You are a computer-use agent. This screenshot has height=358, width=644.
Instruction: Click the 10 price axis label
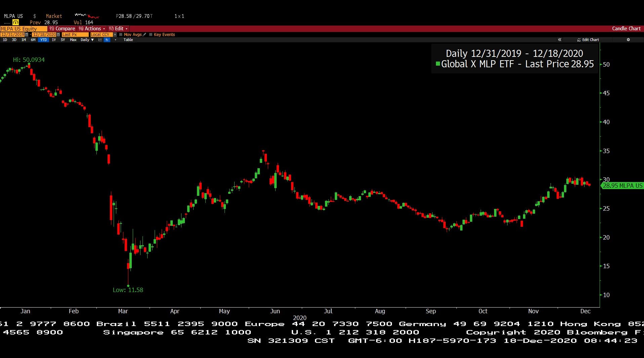click(x=606, y=295)
